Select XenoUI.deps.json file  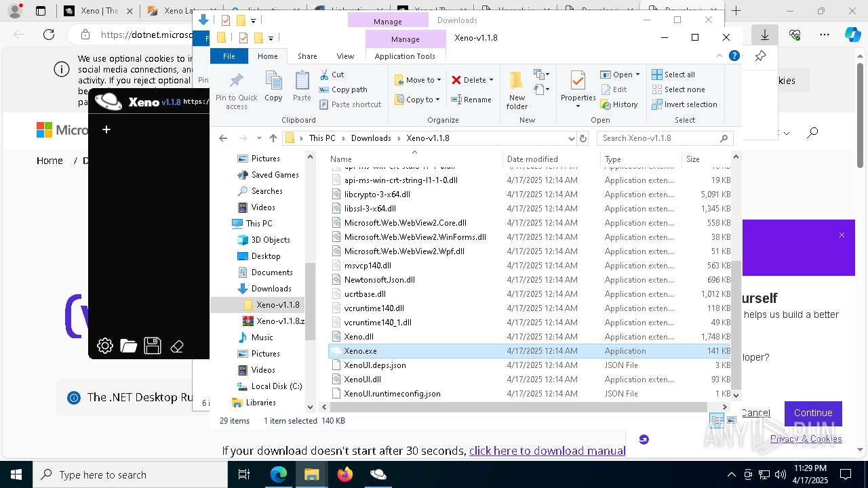[x=375, y=365]
